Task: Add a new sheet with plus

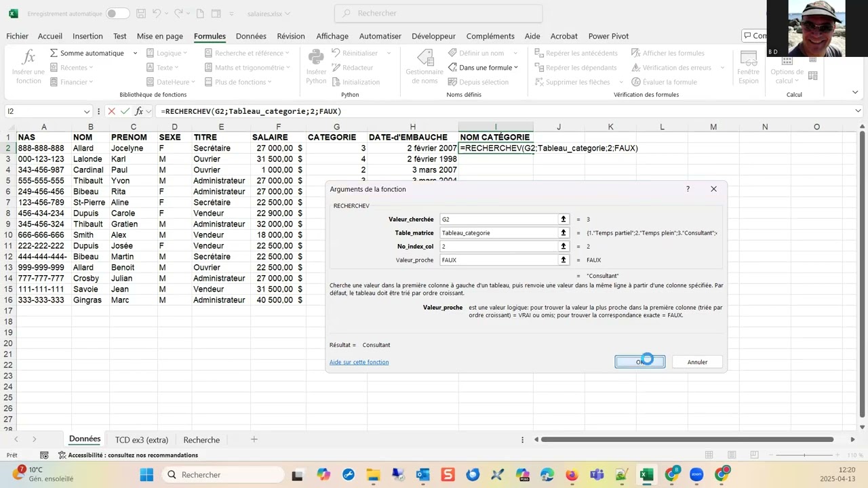Action: [254, 439]
